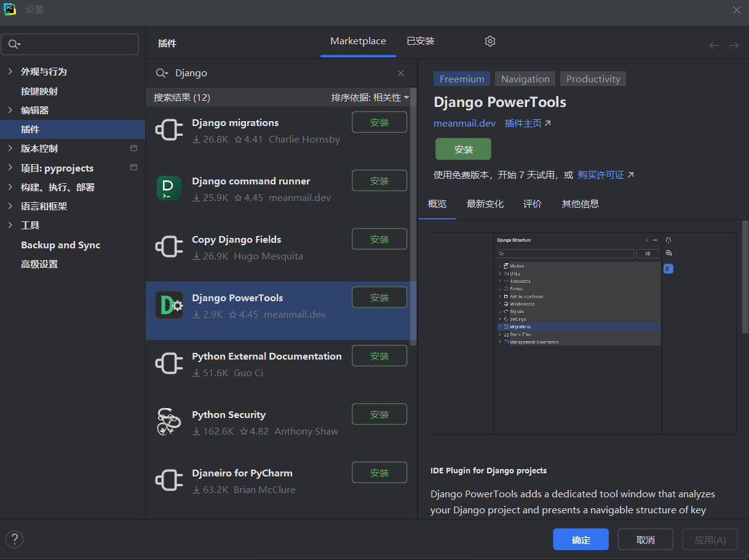Click 取消 to cancel settings
The height and width of the screenshot is (560, 749).
tap(645, 540)
